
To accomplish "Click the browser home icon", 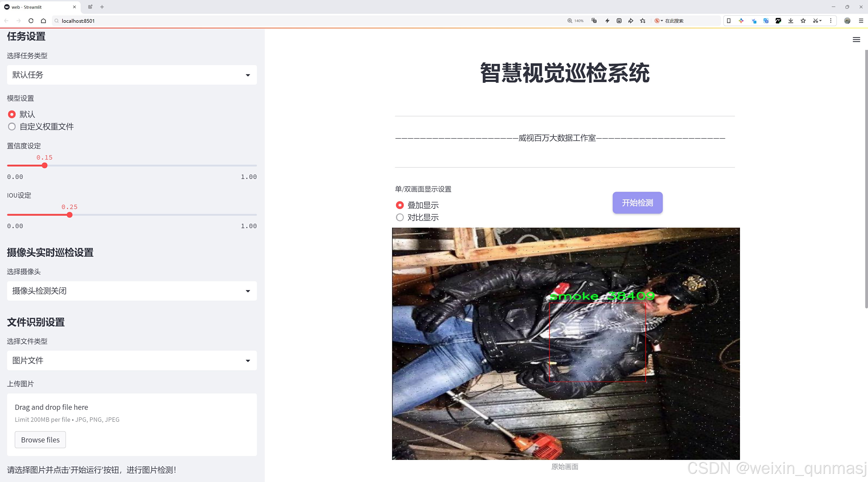I will pos(43,21).
